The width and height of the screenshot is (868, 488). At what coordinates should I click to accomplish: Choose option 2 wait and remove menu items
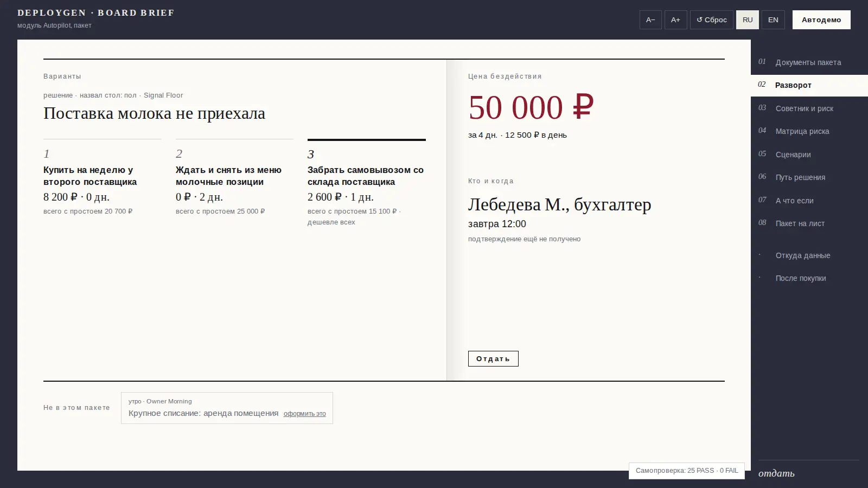234,178
